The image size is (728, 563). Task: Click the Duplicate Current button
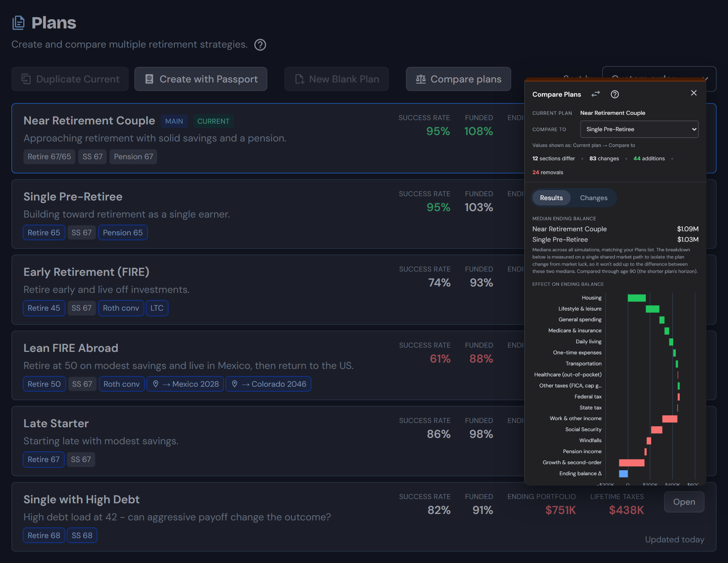(x=70, y=79)
